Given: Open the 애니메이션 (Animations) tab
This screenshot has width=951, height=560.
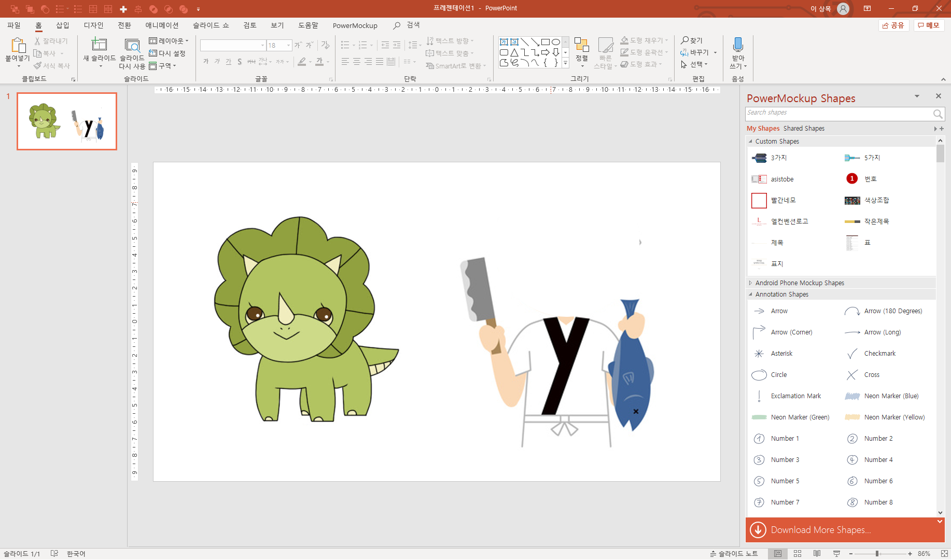Looking at the screenshot, I should coord(162,25).
